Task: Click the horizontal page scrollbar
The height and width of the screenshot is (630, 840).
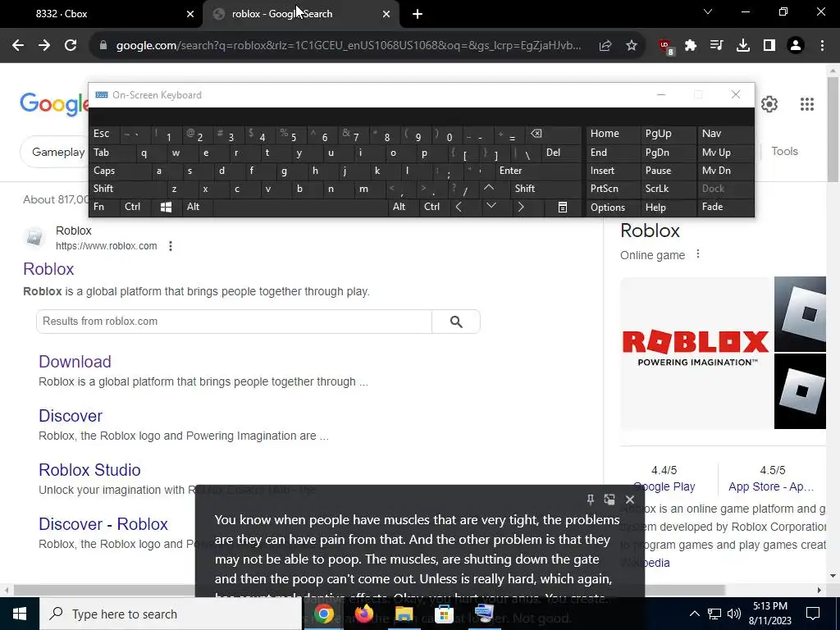Action: click(x=370, y=590)
